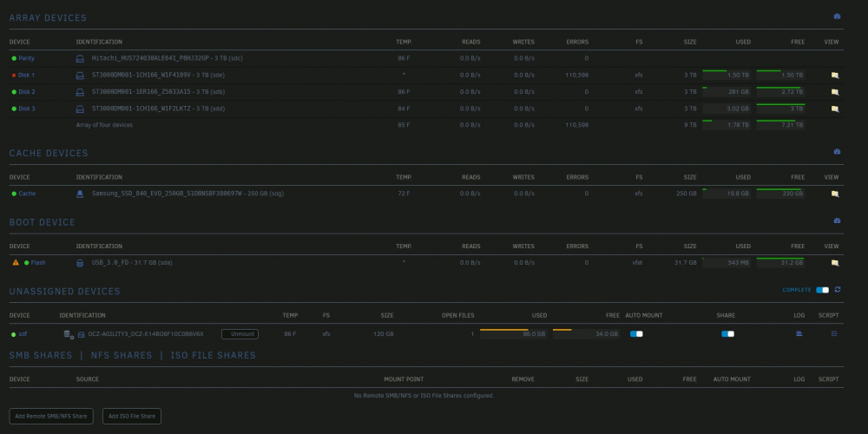This screenshot has height=434, width=868.
Task: Open the Disk 1 device link
Action: (x=27, y=76)
